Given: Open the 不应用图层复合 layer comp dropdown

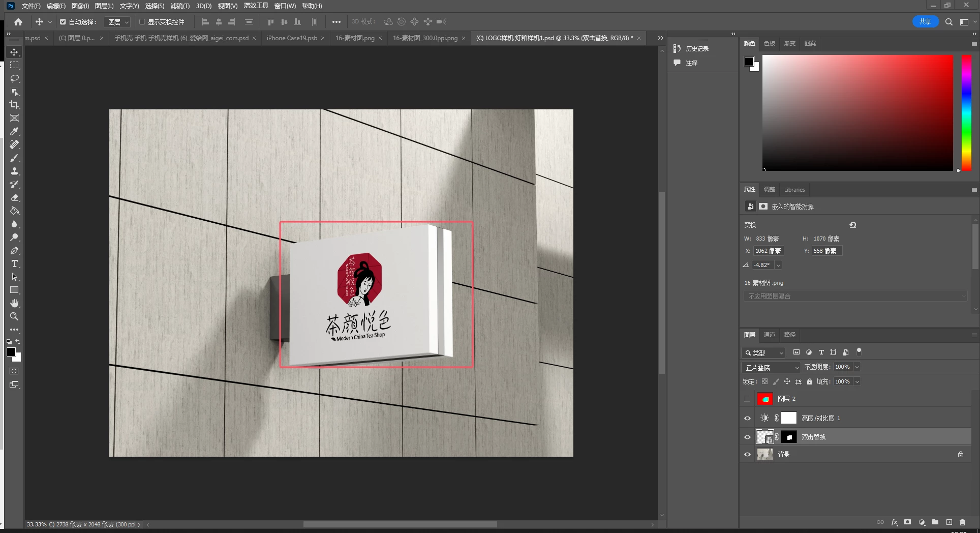Looking at the screenshot, I should pyautogui.click(x=855, y=296).
